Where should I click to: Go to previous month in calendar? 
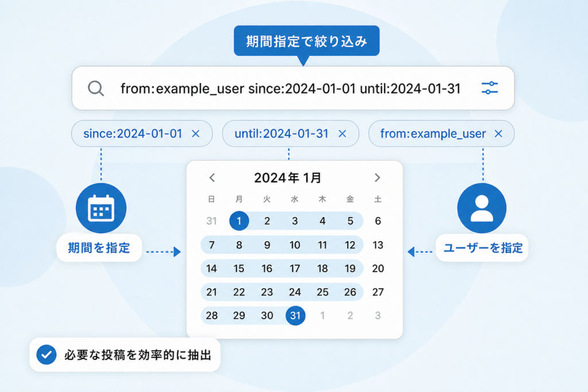click(x=212, y=178)
